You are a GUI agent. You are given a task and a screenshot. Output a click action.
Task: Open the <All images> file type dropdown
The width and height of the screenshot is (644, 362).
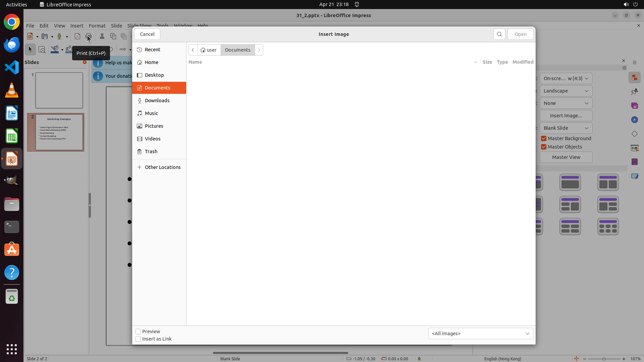[x=480, y=334]
